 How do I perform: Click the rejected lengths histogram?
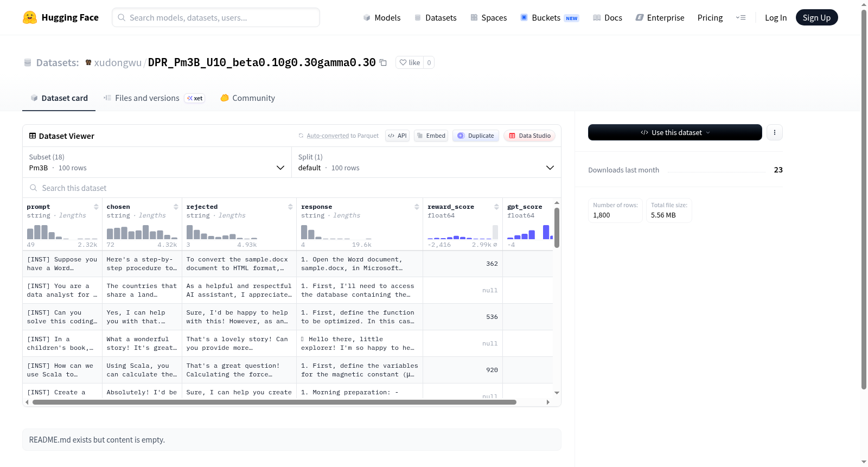[x=222, y=232]
